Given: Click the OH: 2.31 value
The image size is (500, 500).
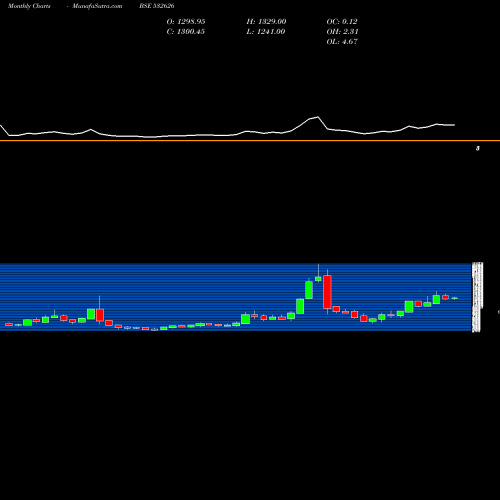Looking at the screenshot, I should (342, 32).
